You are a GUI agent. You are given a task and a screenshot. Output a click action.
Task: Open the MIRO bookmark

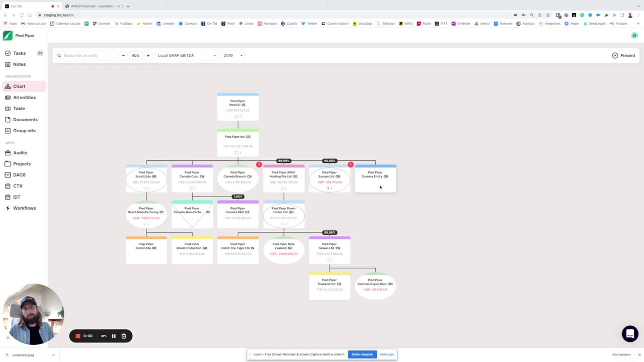coord(406,24)
